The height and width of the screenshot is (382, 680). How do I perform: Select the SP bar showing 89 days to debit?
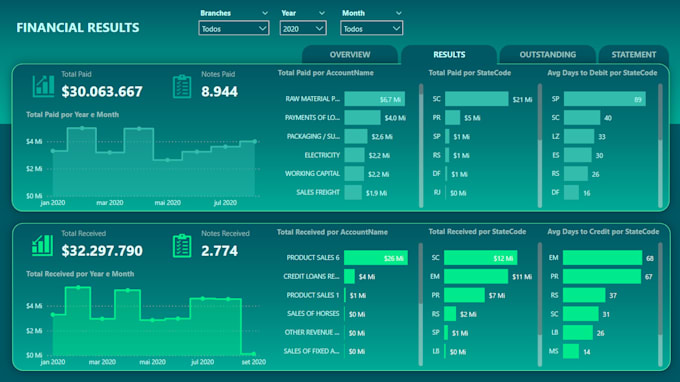605,99
